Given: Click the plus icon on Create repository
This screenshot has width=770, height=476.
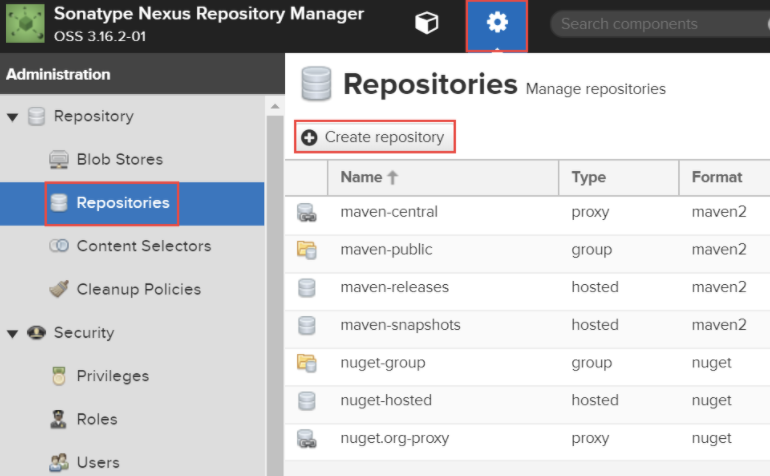Looking at the screenshot, I should tap(309, 137).
